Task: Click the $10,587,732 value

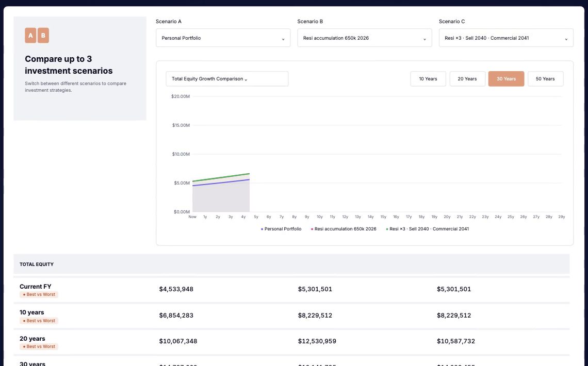Action: tap(456, 341)
